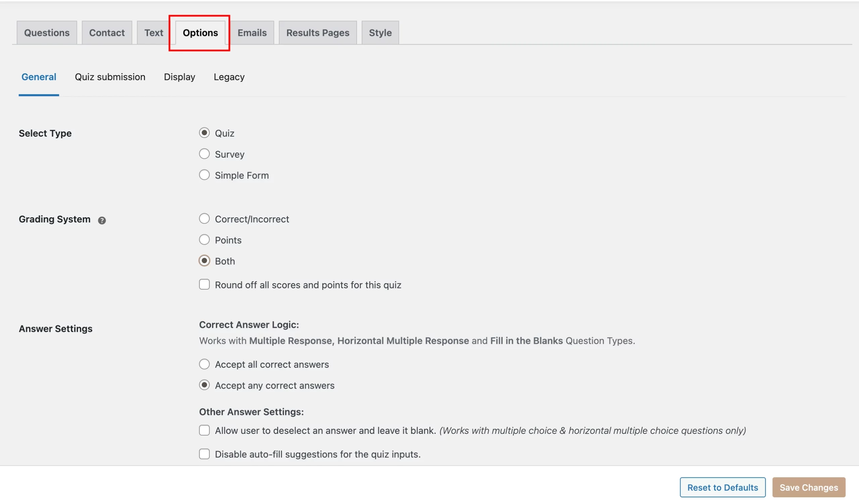Disable auto-fill suggestions for quiz inputs

click(204, 454)
